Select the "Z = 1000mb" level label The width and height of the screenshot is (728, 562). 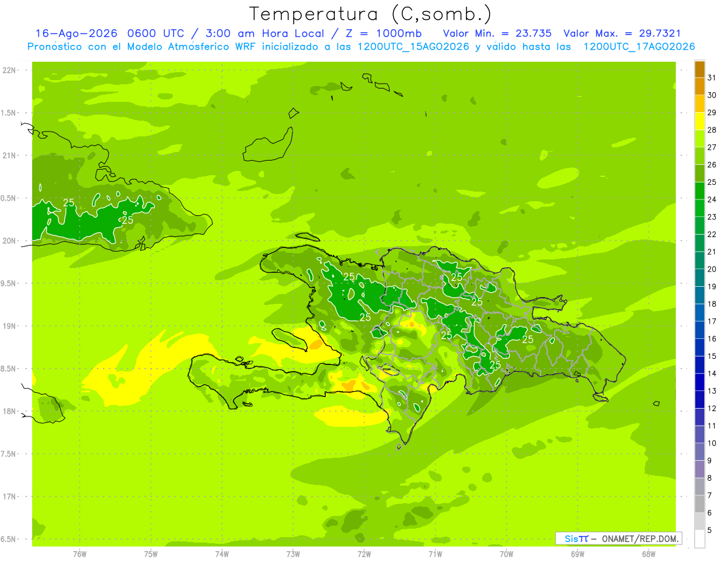pos(383,33)
